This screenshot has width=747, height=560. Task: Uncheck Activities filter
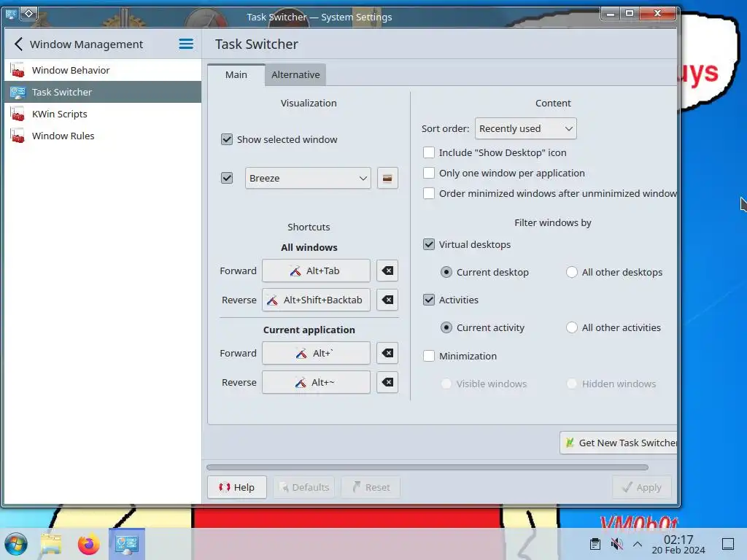(429, 300)
